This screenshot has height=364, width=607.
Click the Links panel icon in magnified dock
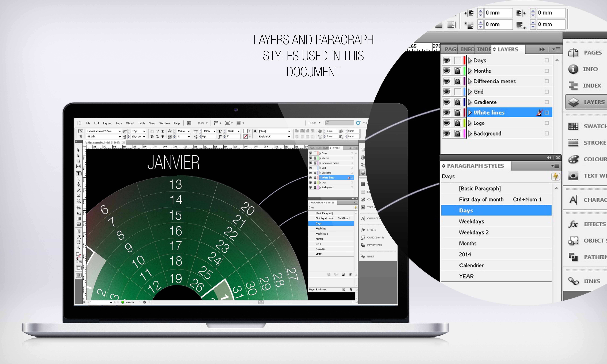point(574,281)
